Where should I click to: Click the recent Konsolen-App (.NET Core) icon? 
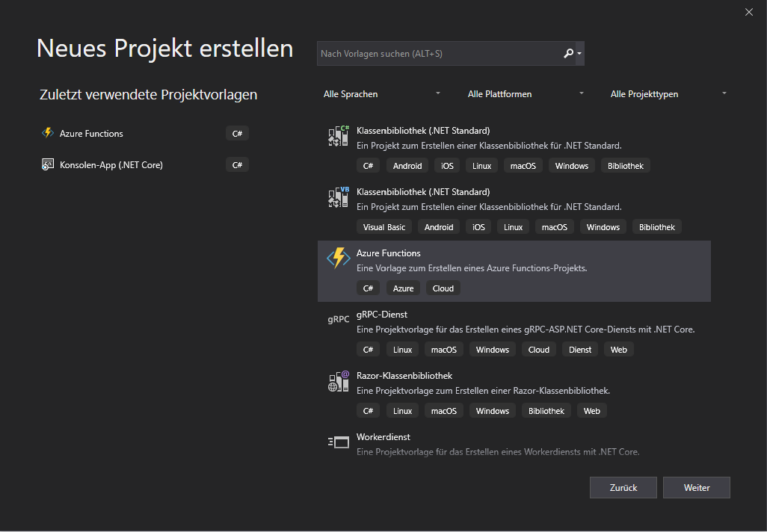click(x=48, y=164)
